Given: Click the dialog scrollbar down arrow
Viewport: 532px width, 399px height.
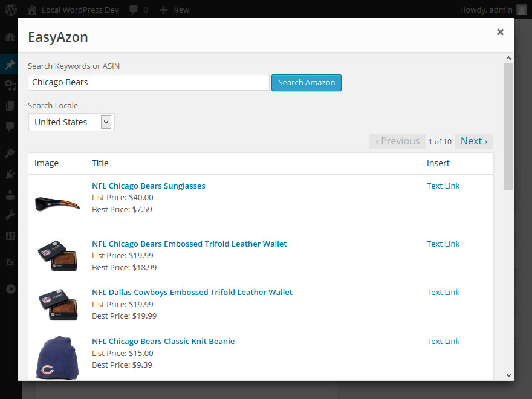Looking at the screenshot, I should click(508, 375).
